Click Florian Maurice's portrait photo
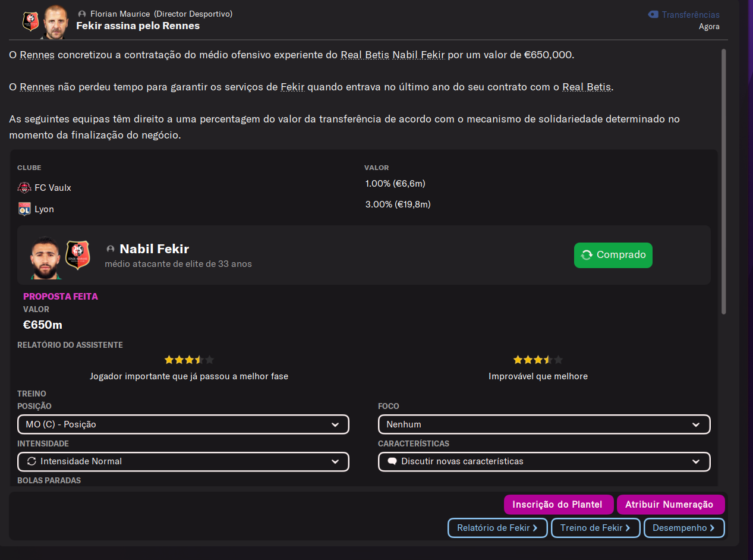Image resolution: width=753 pixels, height=560 pixels. (x=56, y=21)
